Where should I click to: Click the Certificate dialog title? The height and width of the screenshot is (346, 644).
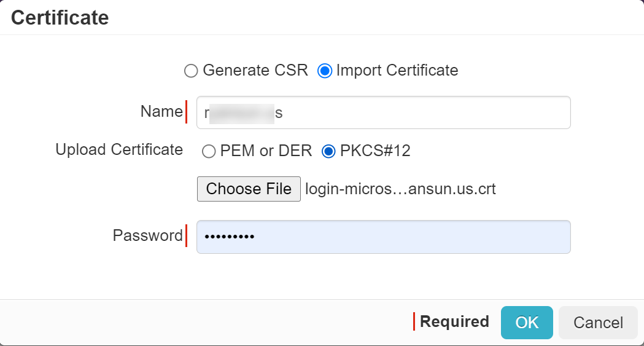(60, 18)
